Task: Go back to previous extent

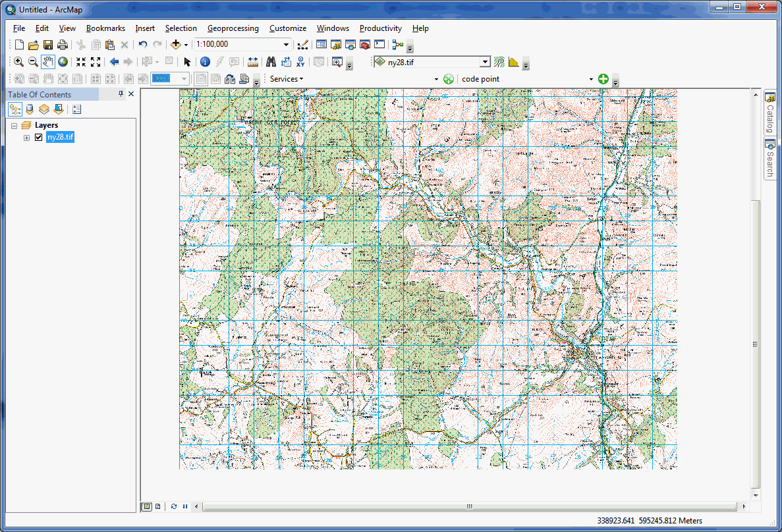Action: [114, 62]
